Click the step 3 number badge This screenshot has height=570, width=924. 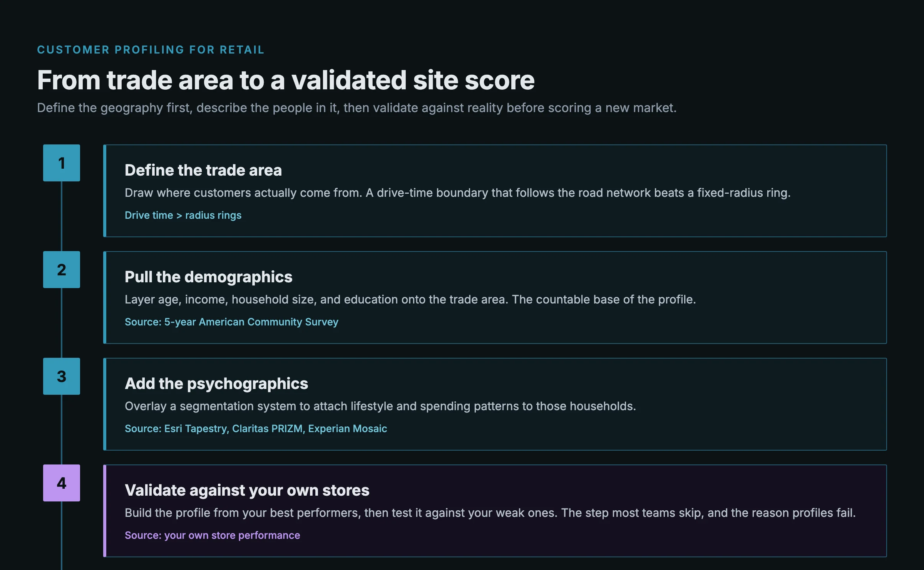[x=62, y=376]
